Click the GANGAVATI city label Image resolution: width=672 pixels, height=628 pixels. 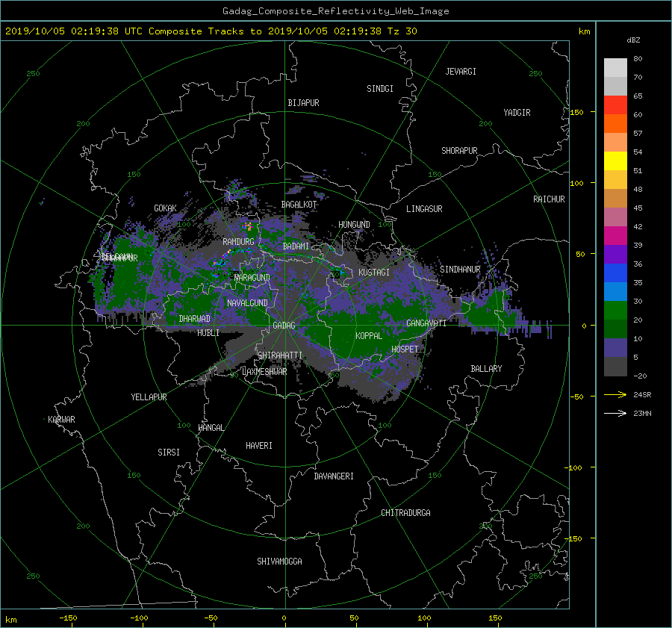pyautogui.click(x=426, y=323)
